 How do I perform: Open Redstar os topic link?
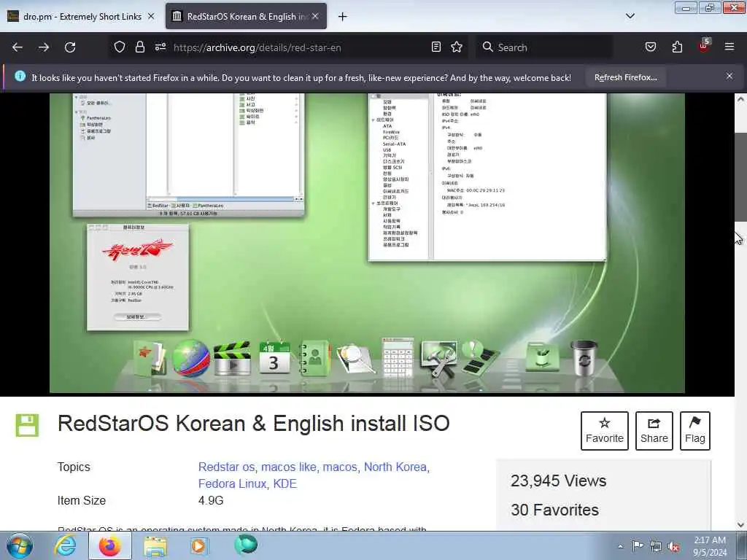click(226, 467)
